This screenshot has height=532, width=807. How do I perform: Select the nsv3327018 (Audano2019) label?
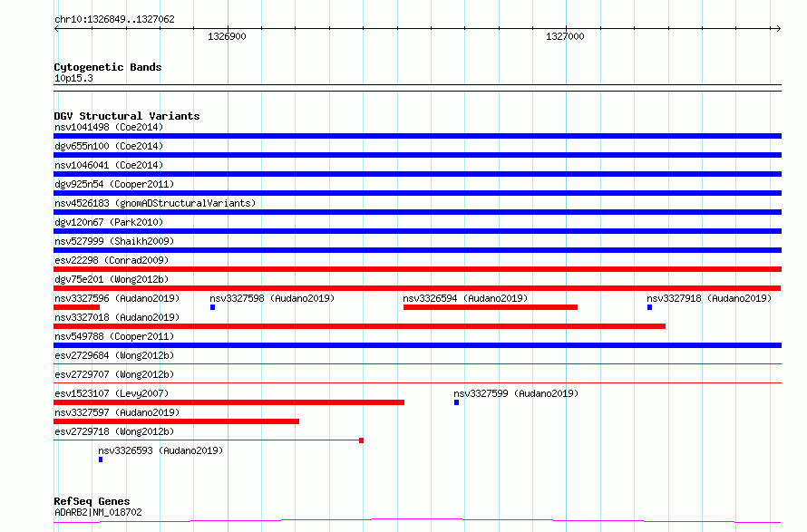click(x=117, y=317)
